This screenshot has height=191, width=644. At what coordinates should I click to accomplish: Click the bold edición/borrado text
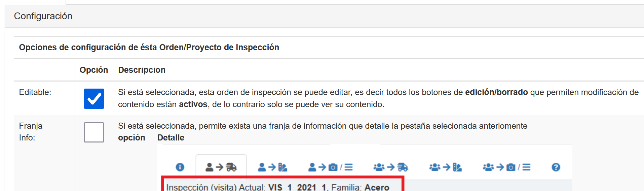[x=496, y=92]
